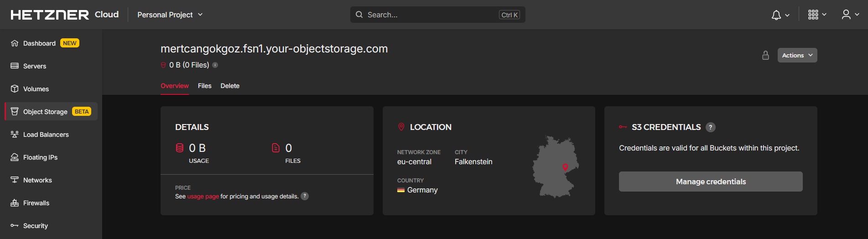The width and height of the screenshot is (868, 239).
Task: Open the notifications bell menu
Action: pos(780,15)
